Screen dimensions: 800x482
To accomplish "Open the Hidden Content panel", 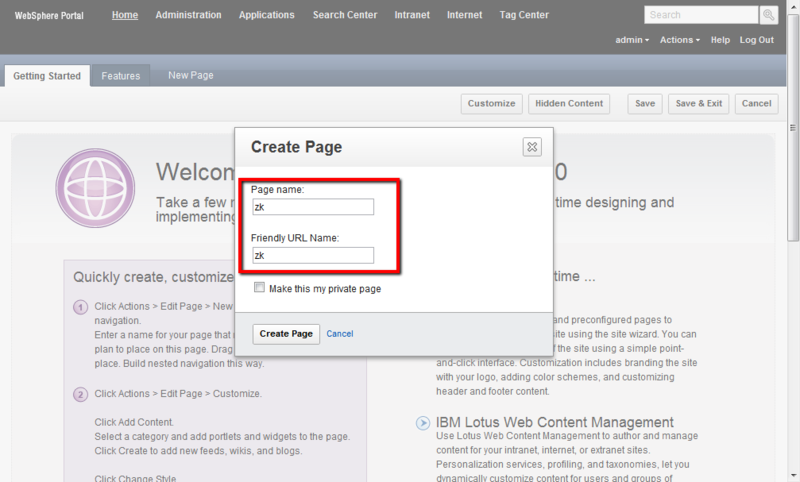I will click(x=569, y=104).
